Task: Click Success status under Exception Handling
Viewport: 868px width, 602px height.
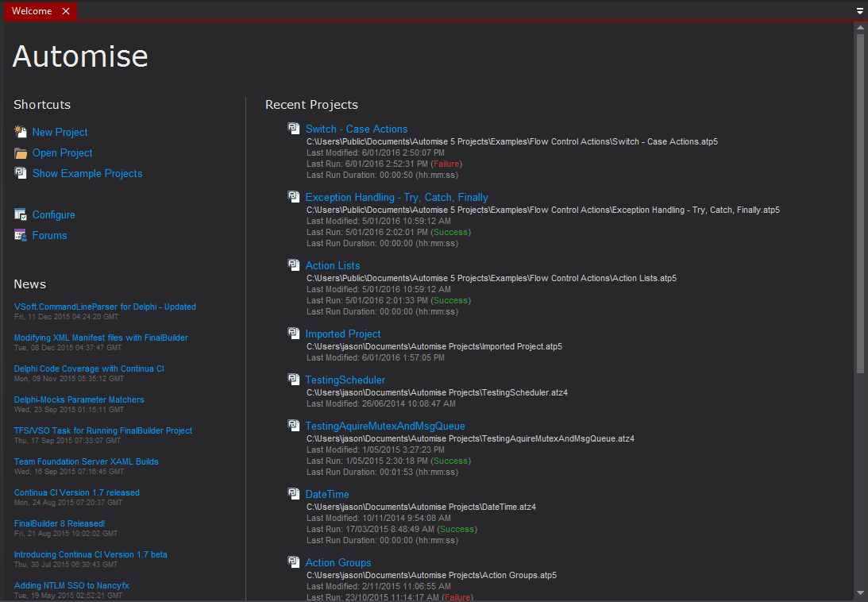Action: click(x=450, y=232)
